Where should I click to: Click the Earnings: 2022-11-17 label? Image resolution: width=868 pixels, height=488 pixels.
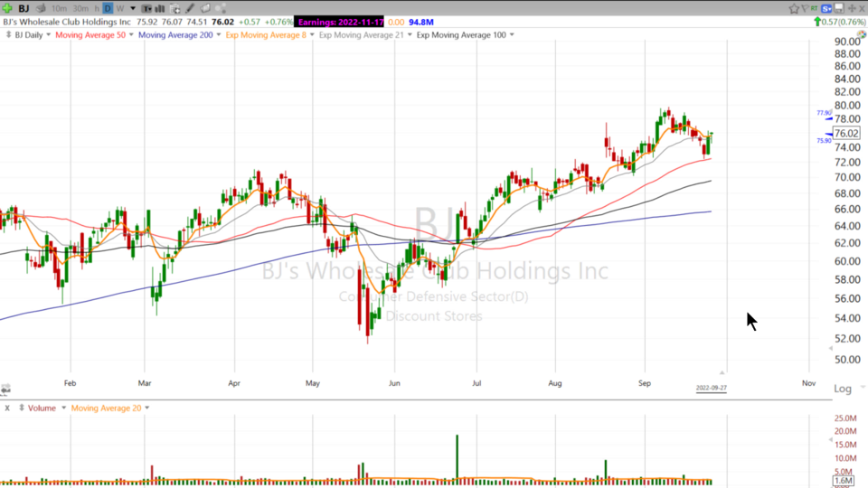(x=341, y=22)
